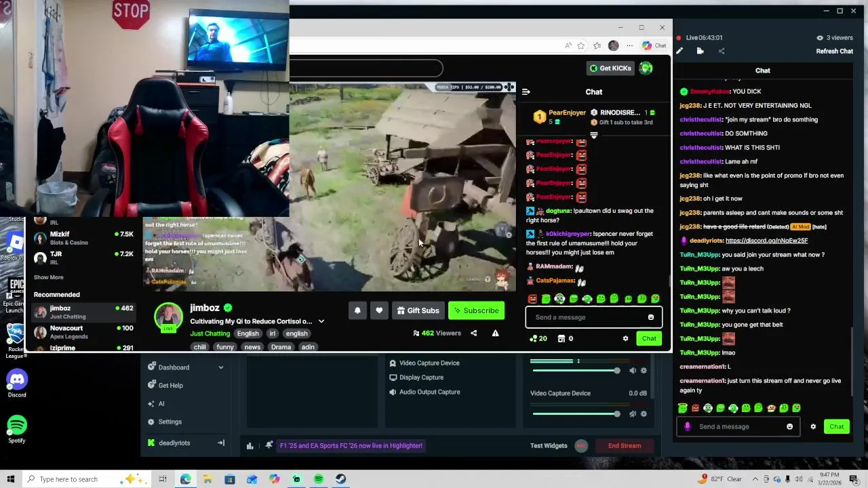Click the channel points icon showing 20
The image size is (868, 488).
[x=538, y=338]
